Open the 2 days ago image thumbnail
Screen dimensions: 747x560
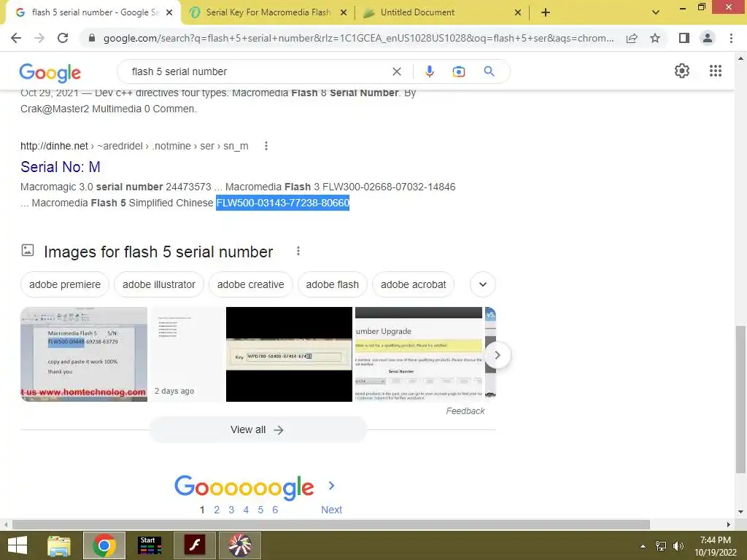[186, 354]
